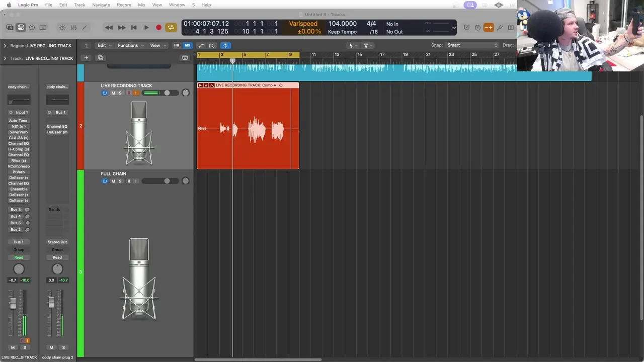Toggle the Inspector panel button
This screenshot has height=362, width=644.
click(21, 28)
